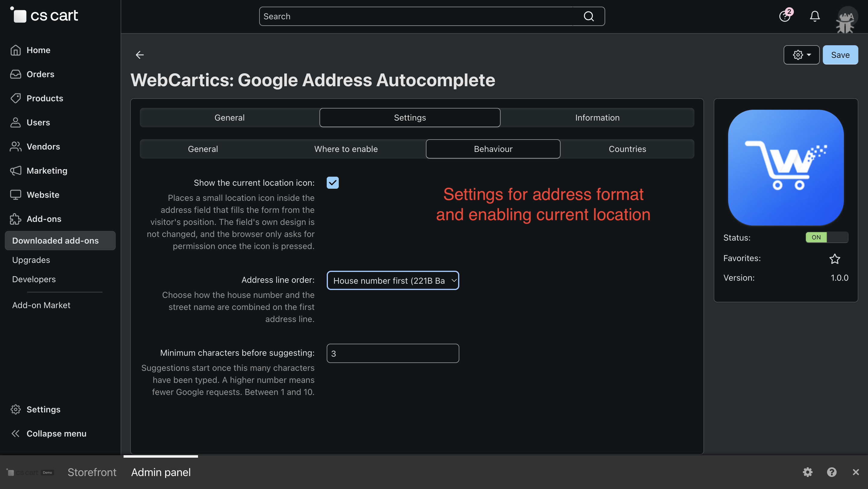868x489 pixels.
Task: Click the WebCartics add-on logo image
Action: (786, 168)
